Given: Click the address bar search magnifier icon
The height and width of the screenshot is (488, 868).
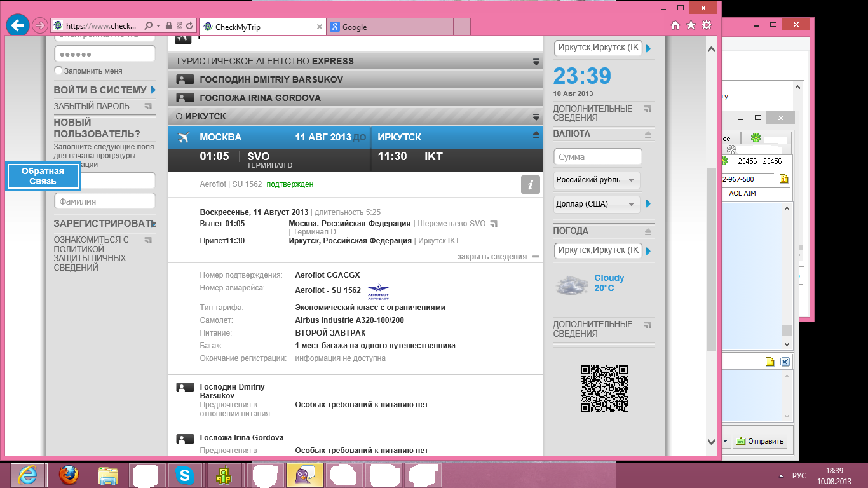Looking at the screenshot, I should click(x=148, y=26).
